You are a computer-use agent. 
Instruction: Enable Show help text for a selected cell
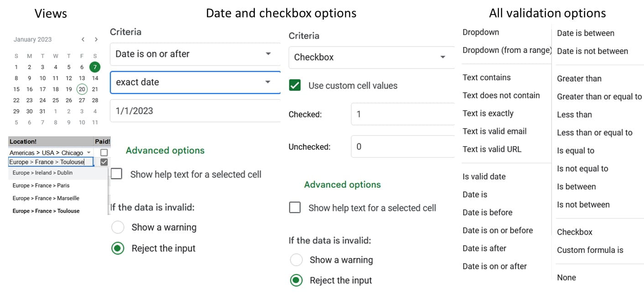point(116,174)
